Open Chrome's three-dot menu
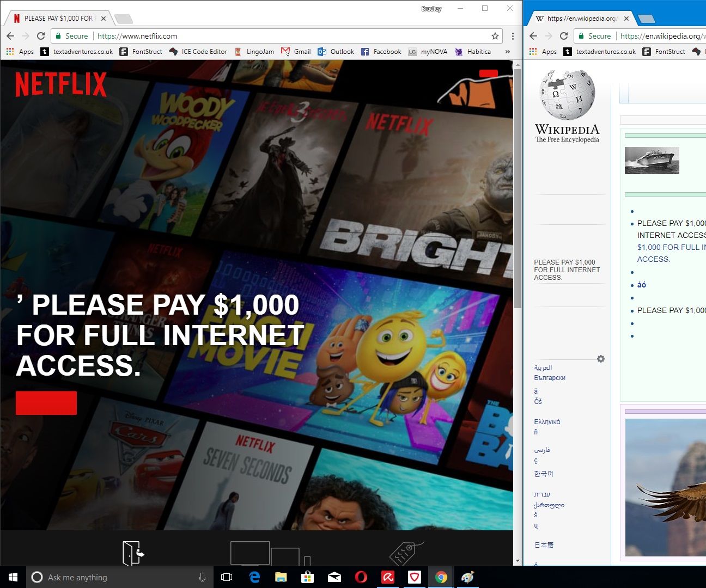Image resolution: width=706 pixels, height=588 pixels. pos(512,36)
